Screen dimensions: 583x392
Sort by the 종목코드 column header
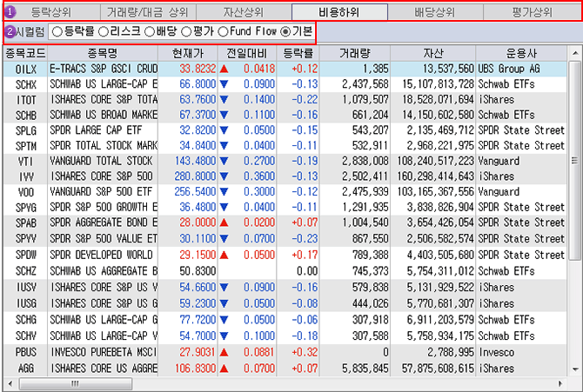(25, 54)
